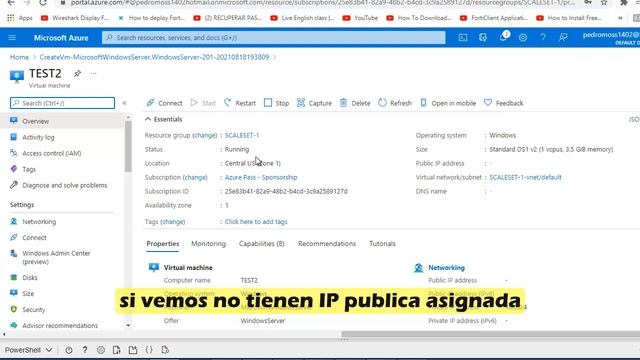This screenshot has height=360, width=640.
Task: Pin TEST2 to dashboard
Action: [x=77, y=73]
